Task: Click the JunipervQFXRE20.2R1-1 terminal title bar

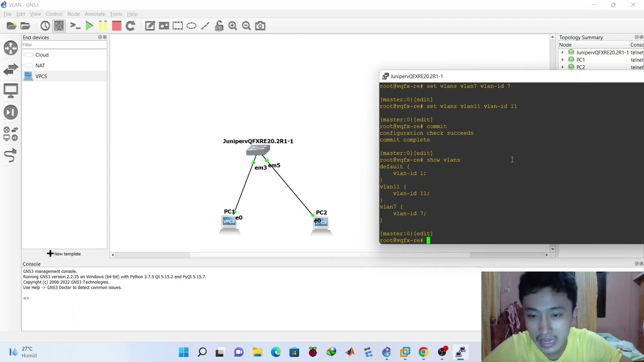Action: point(511,76)
